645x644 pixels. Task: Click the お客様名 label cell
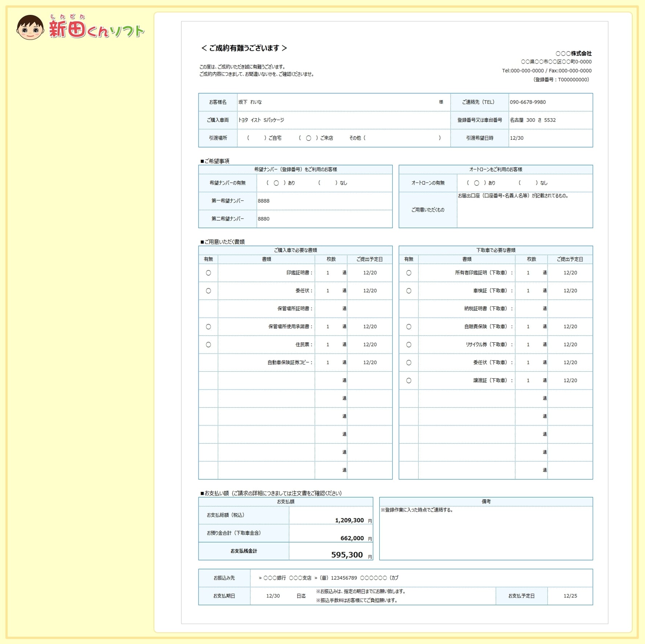pos(218,102)
